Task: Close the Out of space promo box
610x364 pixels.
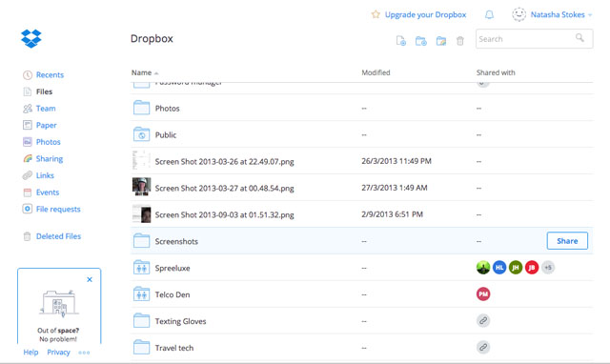Action: [90, 279]
